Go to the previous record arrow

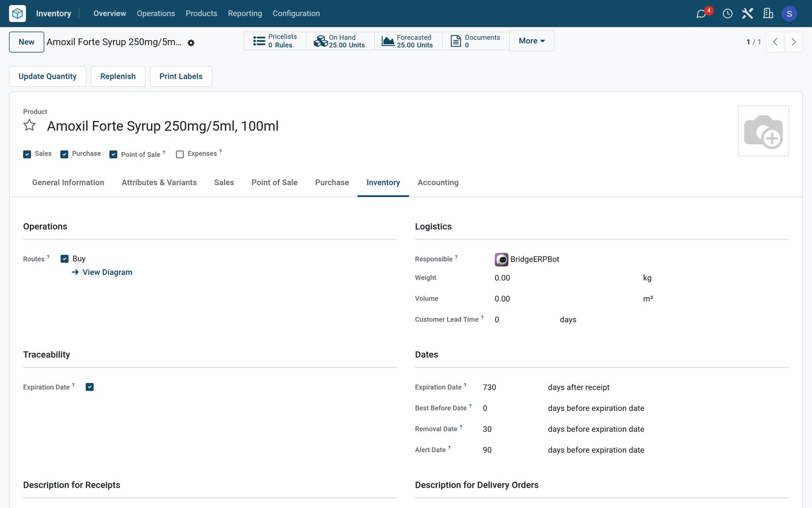(775, 42)
